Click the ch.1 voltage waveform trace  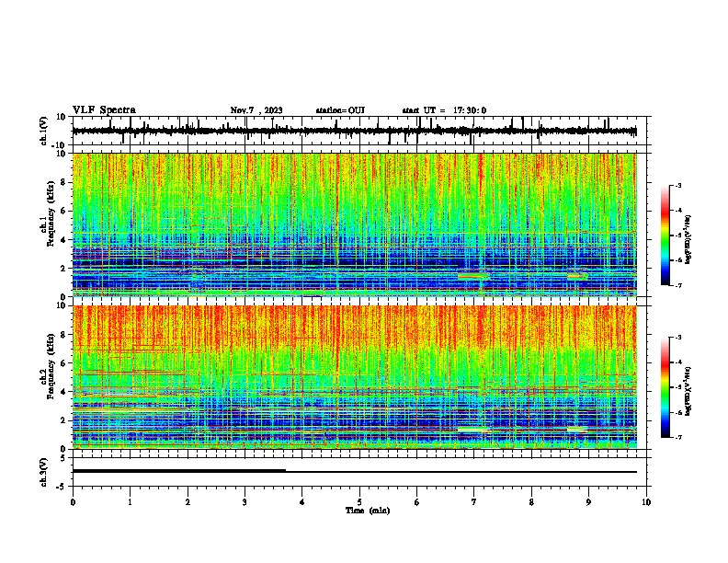355,131
